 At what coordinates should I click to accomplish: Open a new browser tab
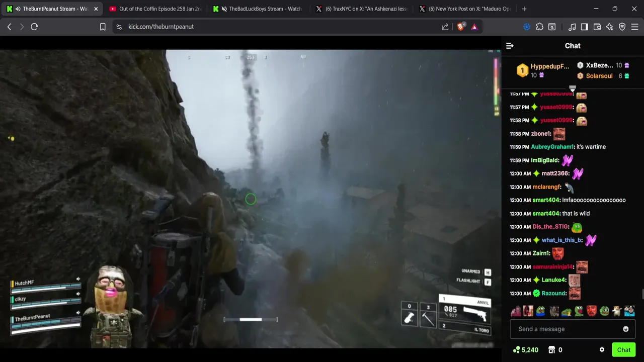click(x=524, y=9)
